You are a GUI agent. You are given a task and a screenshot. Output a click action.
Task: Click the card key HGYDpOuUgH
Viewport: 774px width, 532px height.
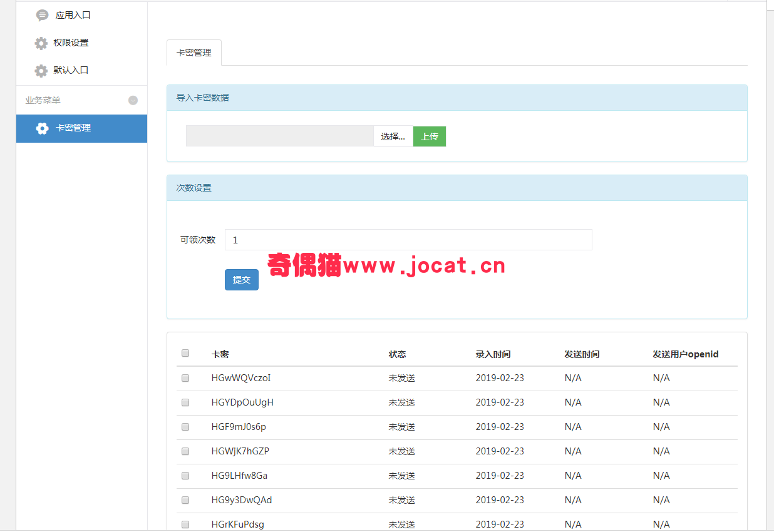[x=242, y=402]
